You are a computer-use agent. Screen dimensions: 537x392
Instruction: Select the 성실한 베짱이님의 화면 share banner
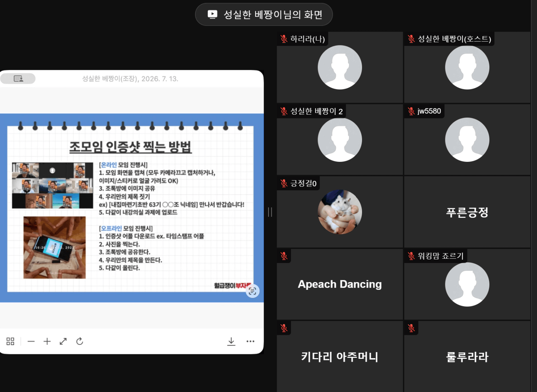[264, 14]
